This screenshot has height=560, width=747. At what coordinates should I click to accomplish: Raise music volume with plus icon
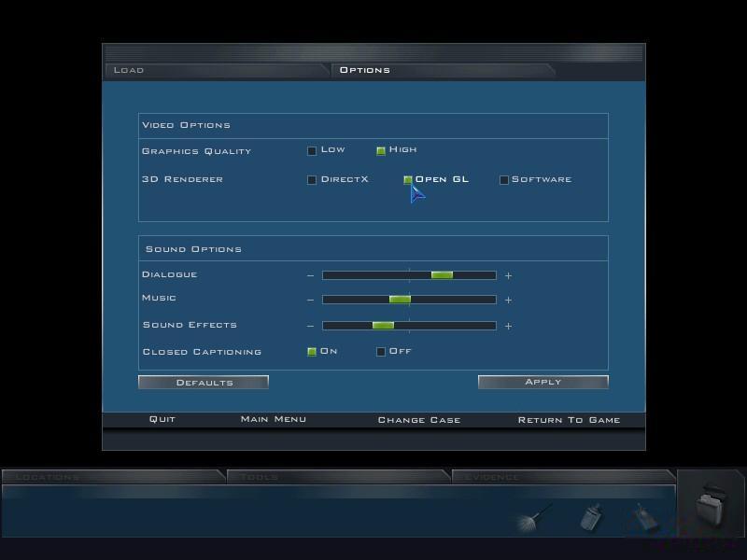pos(508,300)
